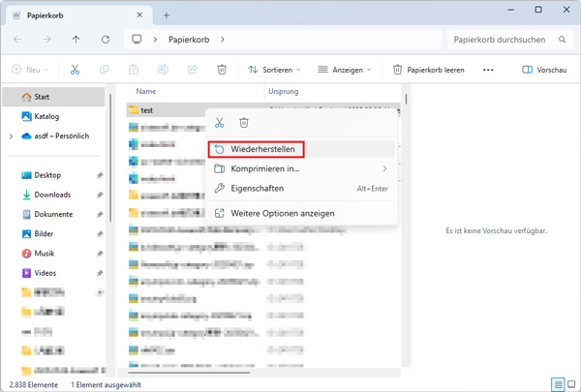The height and width of the screenshot is (392, 581).
Task: Expand the asdf – Persönlich tree node
Action: (x=11, y=136)
